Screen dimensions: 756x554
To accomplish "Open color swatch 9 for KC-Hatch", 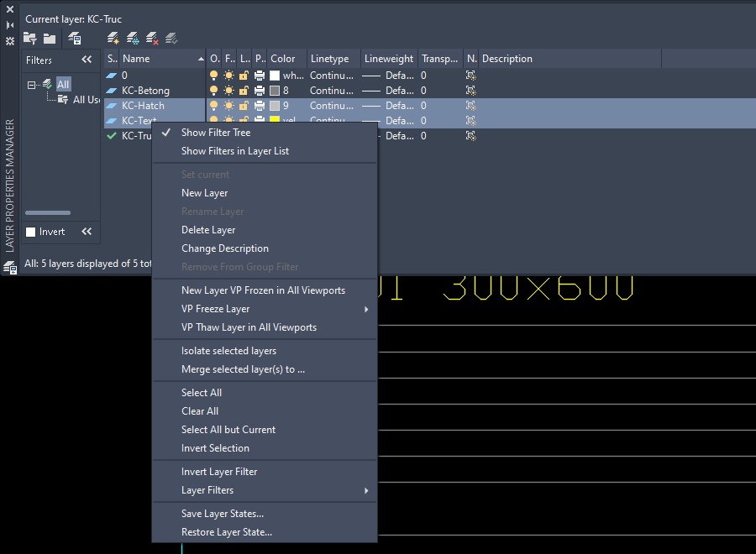I will pyautogui.click(x=275, y=106).
